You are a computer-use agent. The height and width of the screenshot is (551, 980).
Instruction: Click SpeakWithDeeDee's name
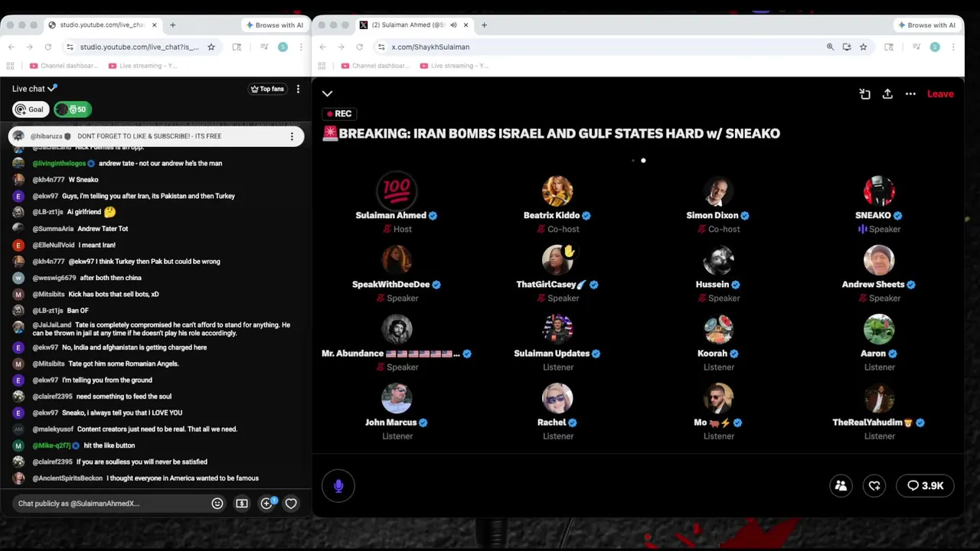pyautogui.click(x=390, y=285)
